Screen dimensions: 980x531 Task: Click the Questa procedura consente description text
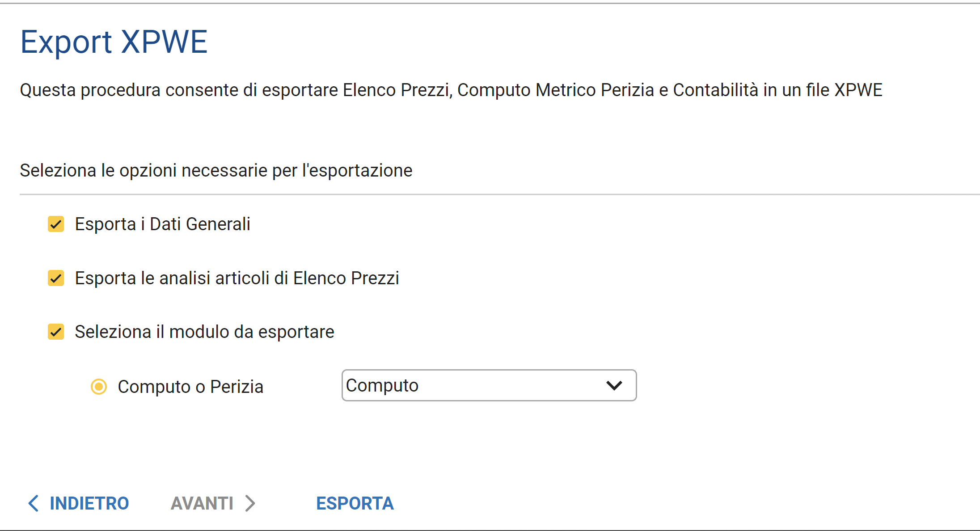pyautogui.click(x=451, y=90)
